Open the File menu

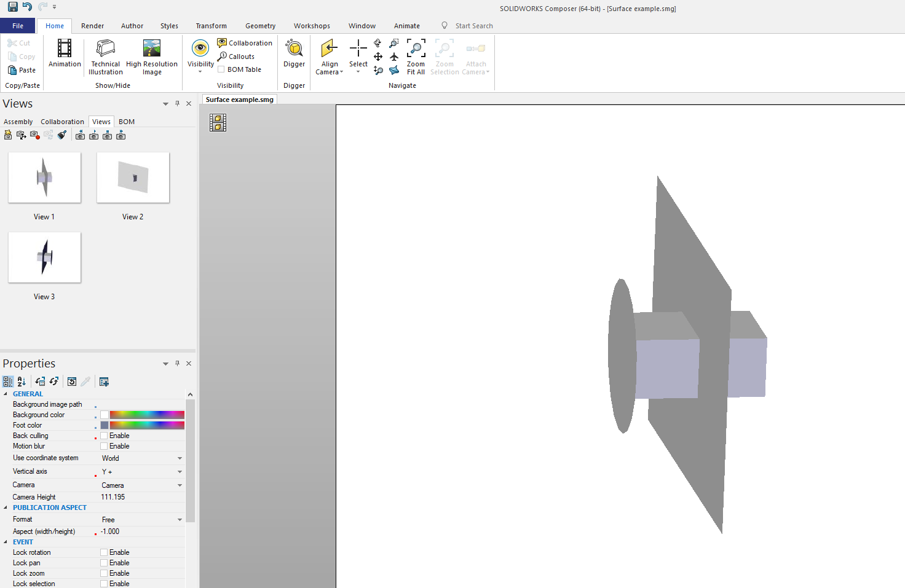[18, 26]
